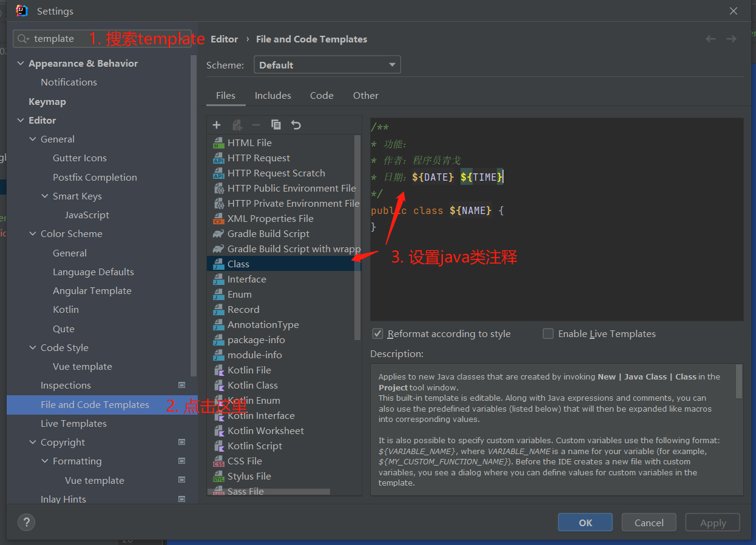Click the template list horizontal scrollbar
This screenshot has height=545, width=756.
coord(269,492)
